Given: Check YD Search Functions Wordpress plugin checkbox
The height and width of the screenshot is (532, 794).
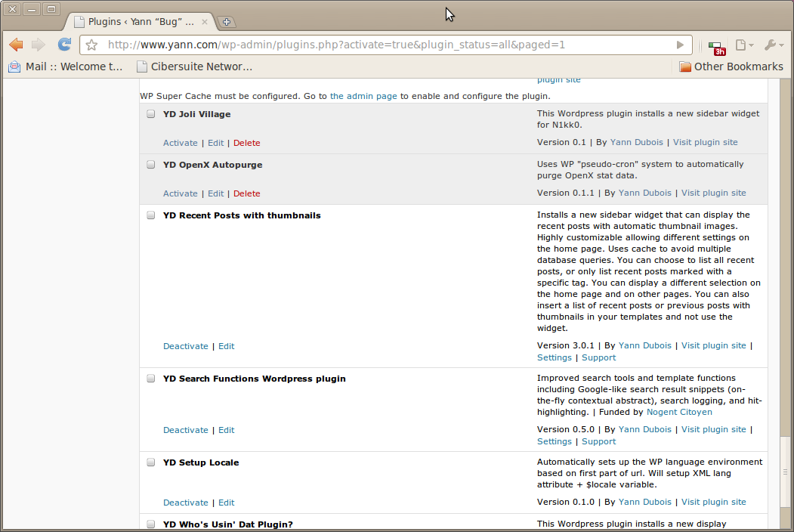Looking at the screenshot, I should pos(151,379).
